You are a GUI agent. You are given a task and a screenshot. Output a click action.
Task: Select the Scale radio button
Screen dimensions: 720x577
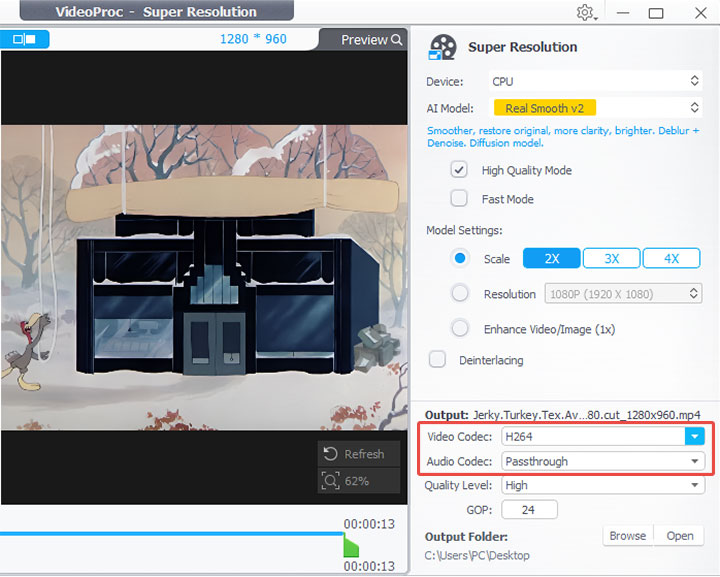[x=460, y=258]
